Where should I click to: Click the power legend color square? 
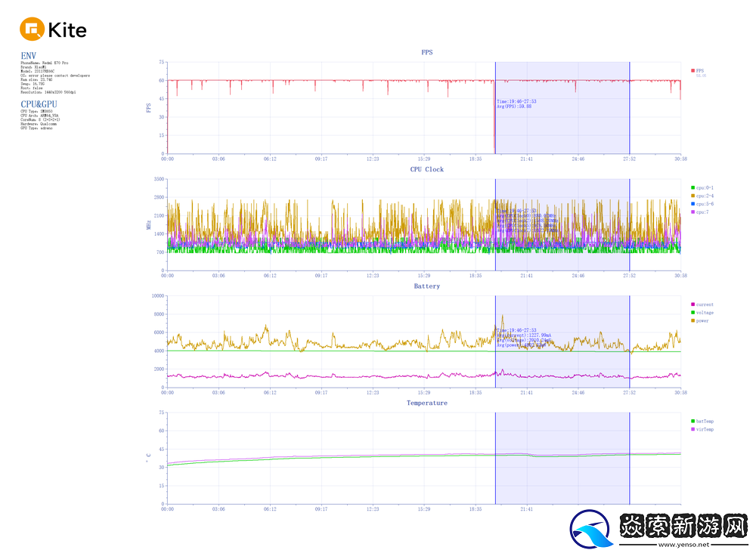click(692, 320)
